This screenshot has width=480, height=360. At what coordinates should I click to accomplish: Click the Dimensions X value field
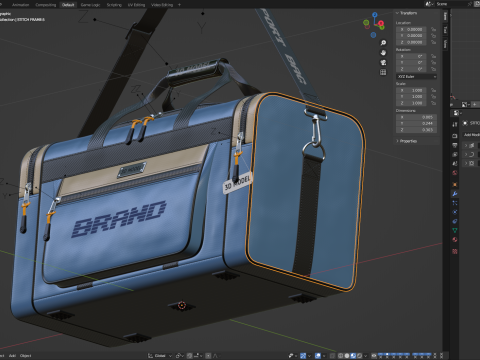coord(416,117)
